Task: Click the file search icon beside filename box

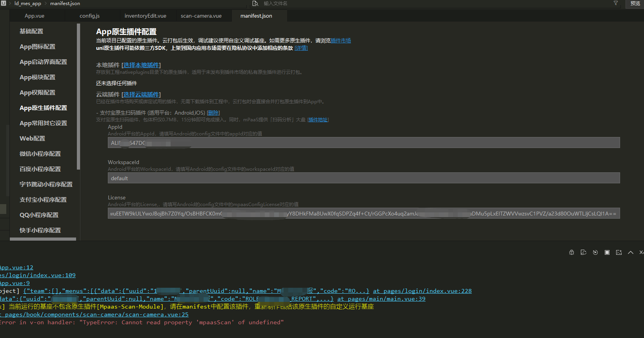Action: pyautogui.click(x=255, y=3)
